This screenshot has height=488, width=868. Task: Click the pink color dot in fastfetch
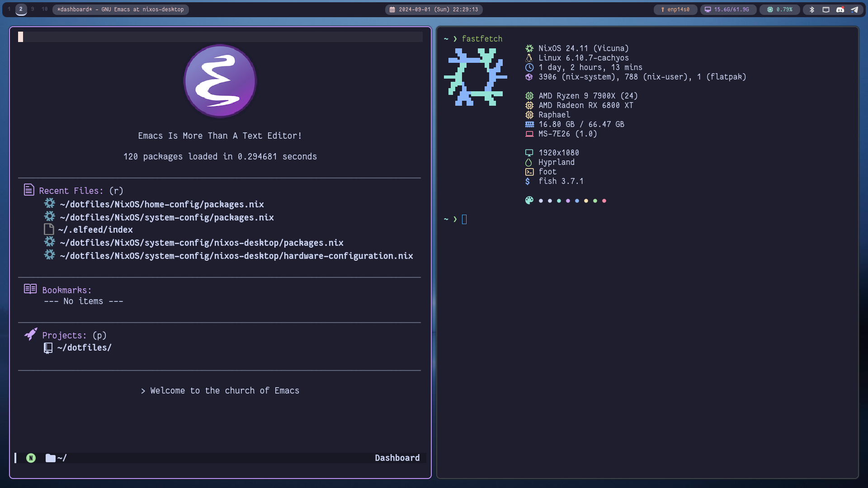coord(604,201)
